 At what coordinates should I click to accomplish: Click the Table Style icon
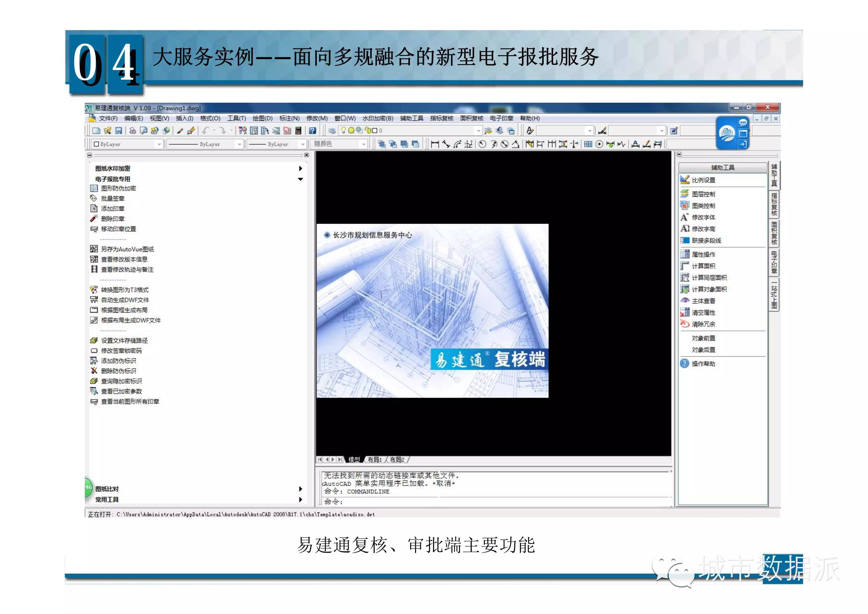674,131
